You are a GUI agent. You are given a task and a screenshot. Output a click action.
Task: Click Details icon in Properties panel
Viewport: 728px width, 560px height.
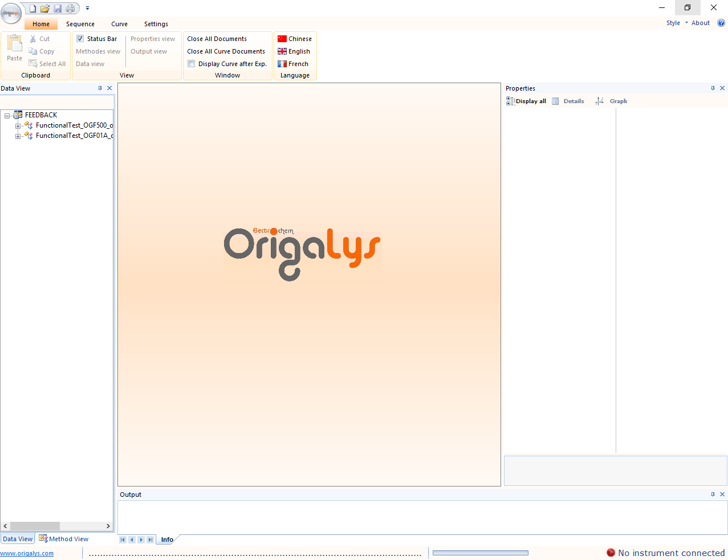tap(555, 101)
